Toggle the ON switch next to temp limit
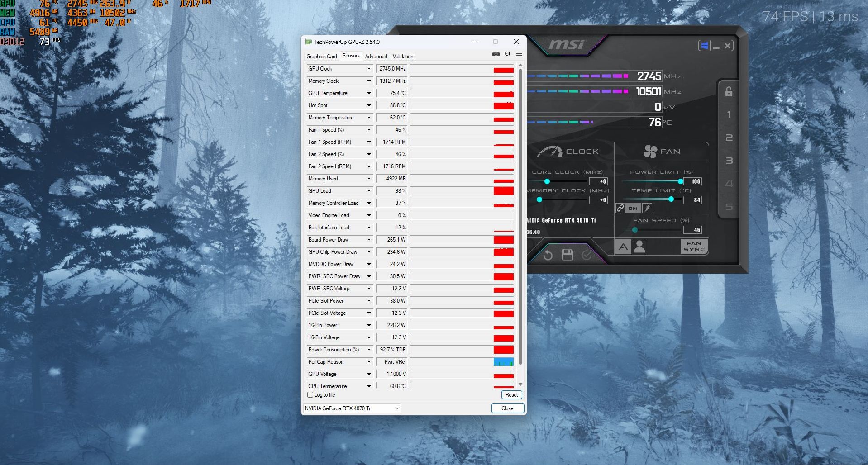 tap(632, 208)
